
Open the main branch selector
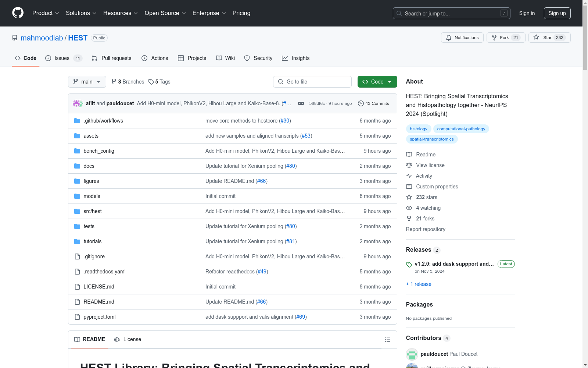[x=87, y=82]
